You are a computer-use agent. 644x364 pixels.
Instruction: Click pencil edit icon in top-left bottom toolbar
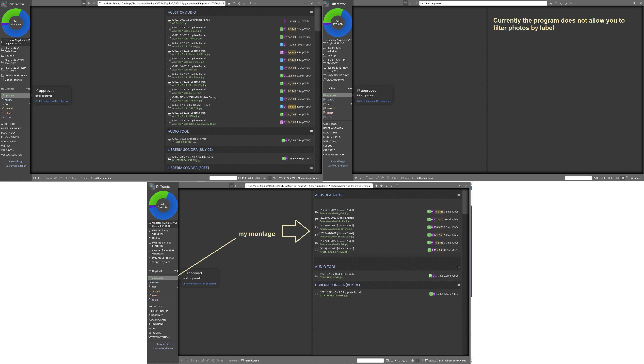(56, 178)
